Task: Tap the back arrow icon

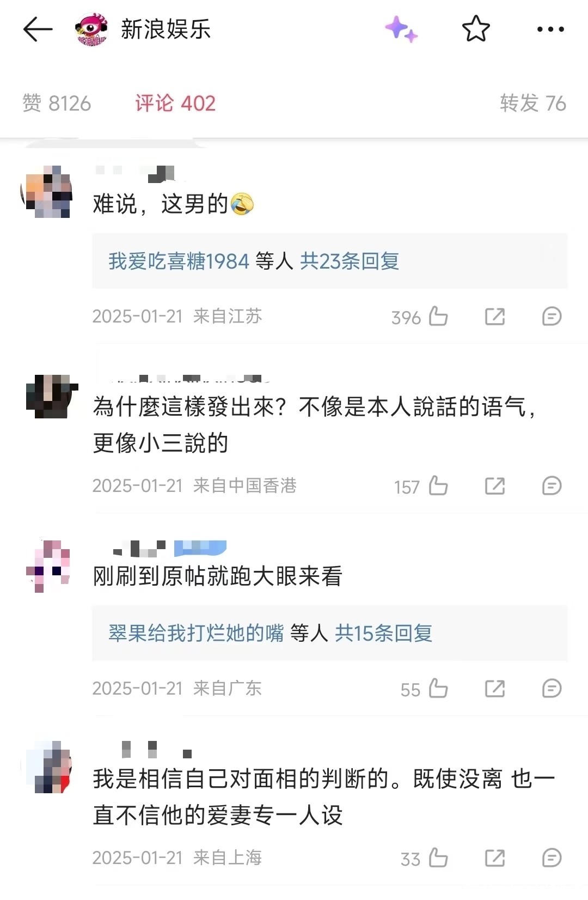Action: click(x=38, y=29)
